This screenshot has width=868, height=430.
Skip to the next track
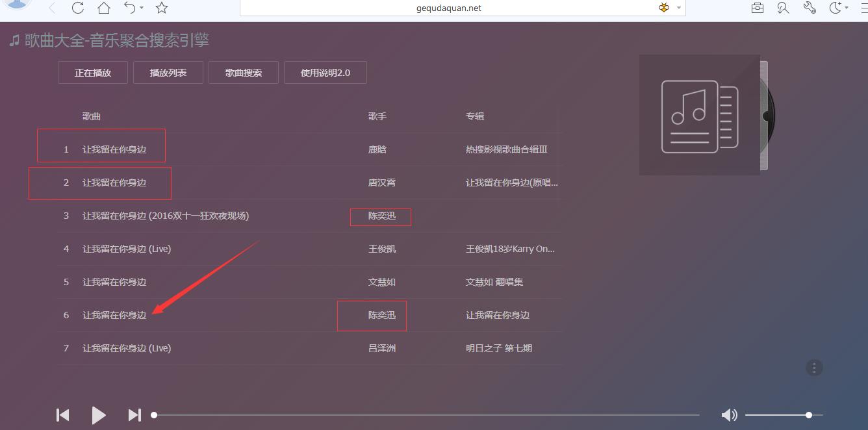(134, 414)
